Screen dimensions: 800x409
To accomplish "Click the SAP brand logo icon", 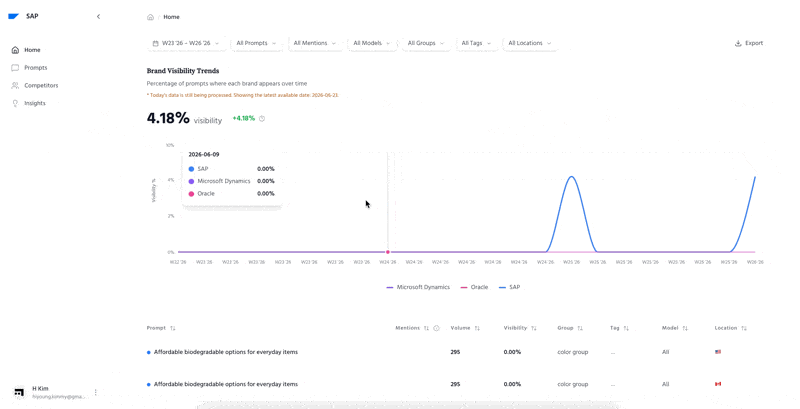I will point(14,16).
